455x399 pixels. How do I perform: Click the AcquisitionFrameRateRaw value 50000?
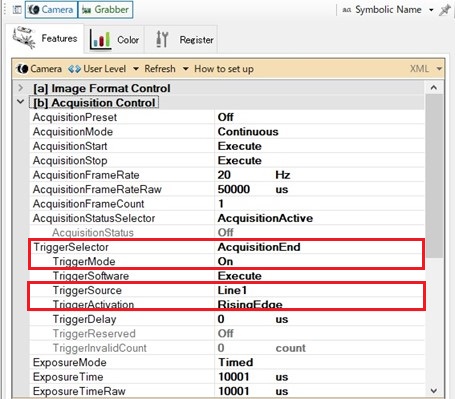point(234,189)
